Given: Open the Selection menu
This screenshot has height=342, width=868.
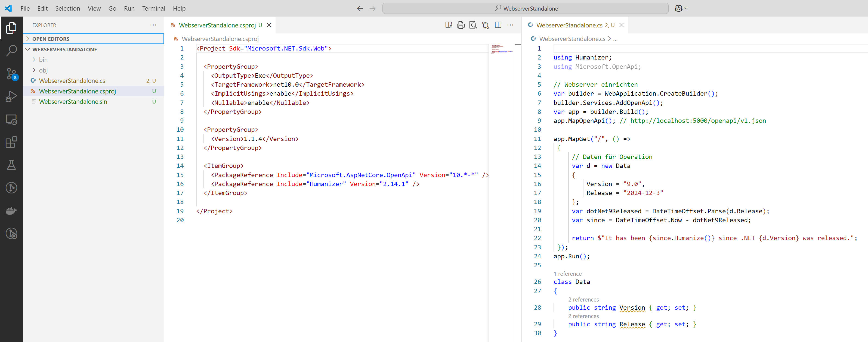Looking at the screenshot, I should (x=68, y=8).
